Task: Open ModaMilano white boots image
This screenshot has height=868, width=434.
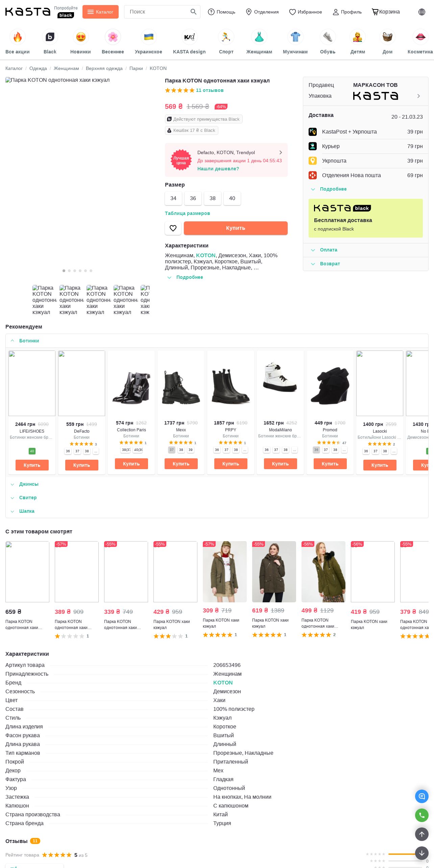Action: (281, 383)
